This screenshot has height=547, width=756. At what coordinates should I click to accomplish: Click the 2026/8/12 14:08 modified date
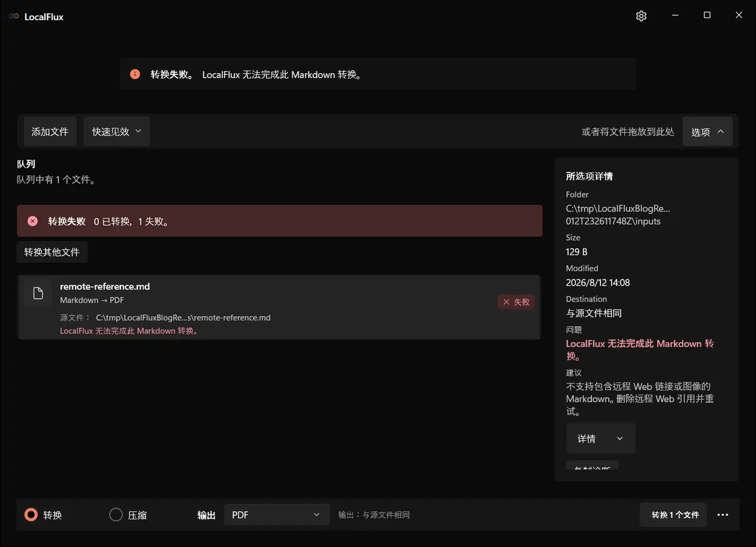[x=598, y=283]
